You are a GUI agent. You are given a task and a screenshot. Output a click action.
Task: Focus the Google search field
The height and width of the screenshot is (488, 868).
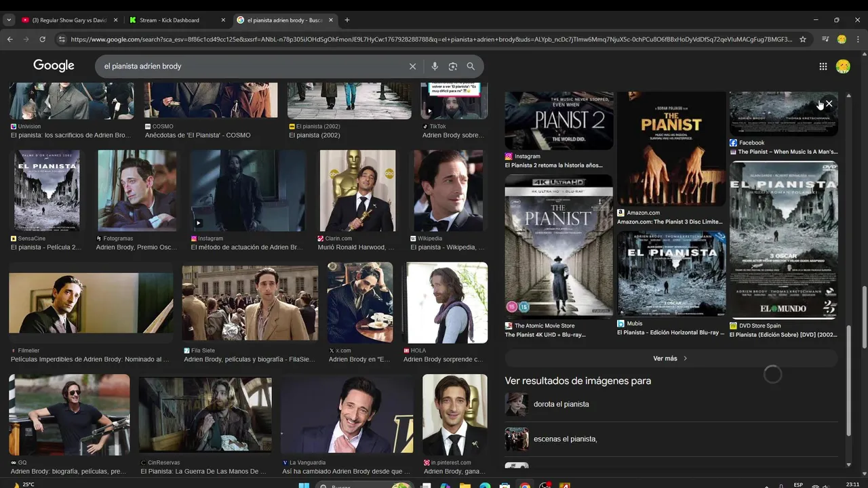tap(251, 66)
